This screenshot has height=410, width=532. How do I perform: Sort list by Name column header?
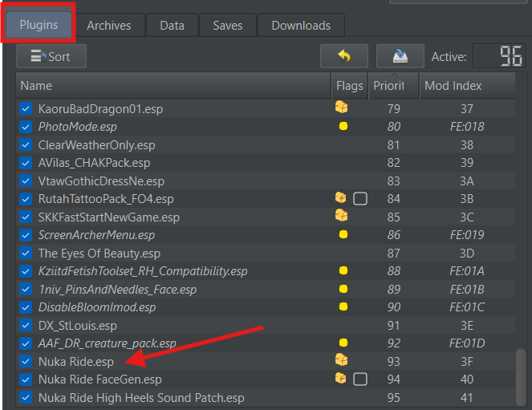(173, 86)
